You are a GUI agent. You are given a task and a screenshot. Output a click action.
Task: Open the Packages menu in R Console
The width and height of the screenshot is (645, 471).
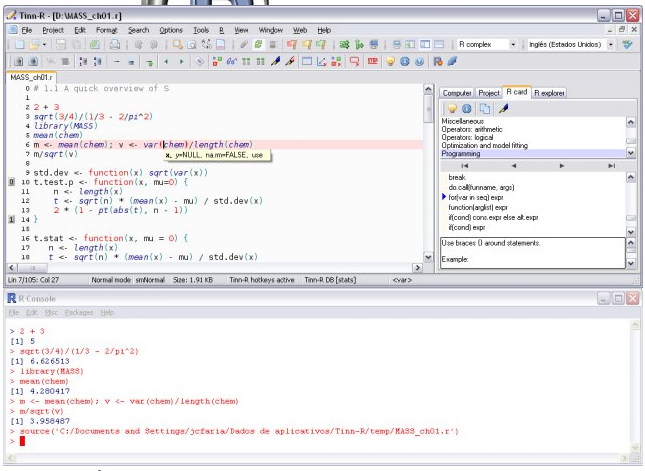pos(79,312)
